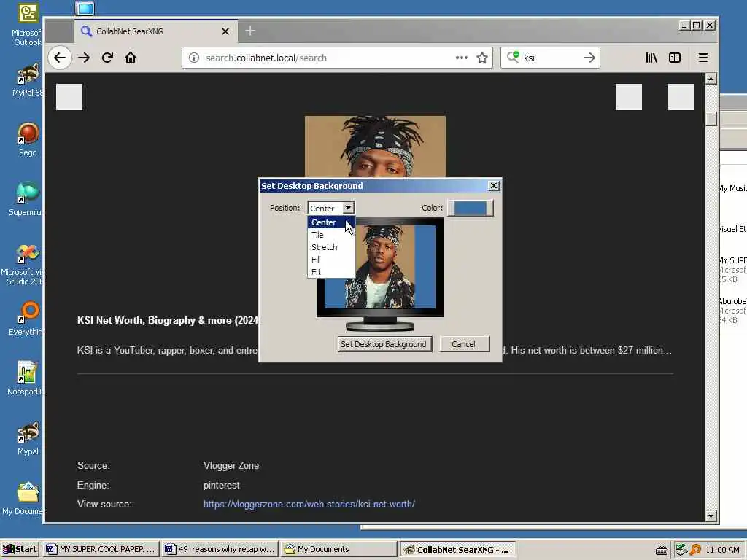747x560 pixels.
Task: Pick a background color from the Color swatch
Action: [x=471, y=208]
